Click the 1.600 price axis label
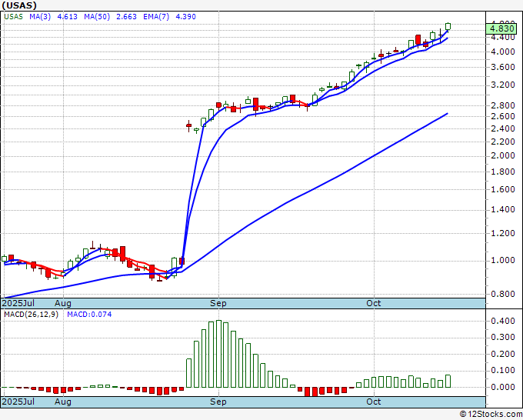The width and height of the screenshot is (523, 420). point(503,189)
